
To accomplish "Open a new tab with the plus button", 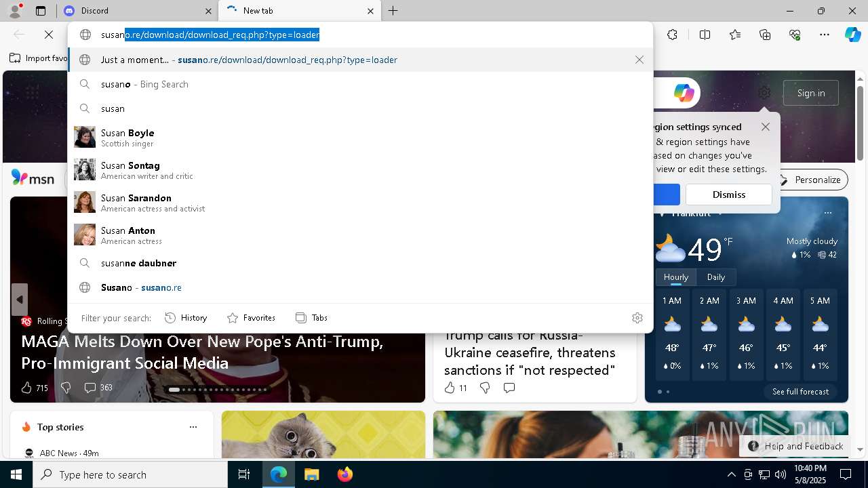I will point(393,11).
